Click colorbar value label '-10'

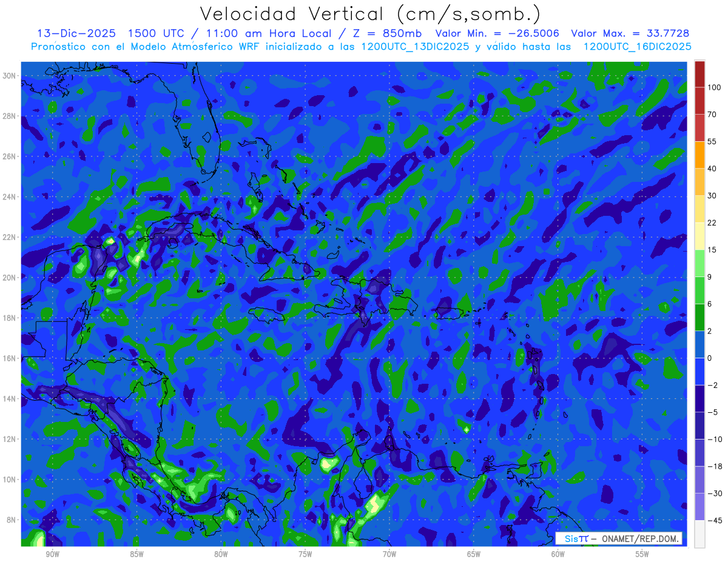pos(714,439)
